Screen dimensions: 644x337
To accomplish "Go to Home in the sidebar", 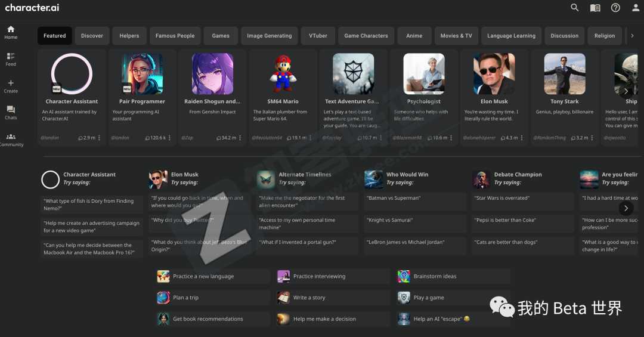I will [11, 32].
